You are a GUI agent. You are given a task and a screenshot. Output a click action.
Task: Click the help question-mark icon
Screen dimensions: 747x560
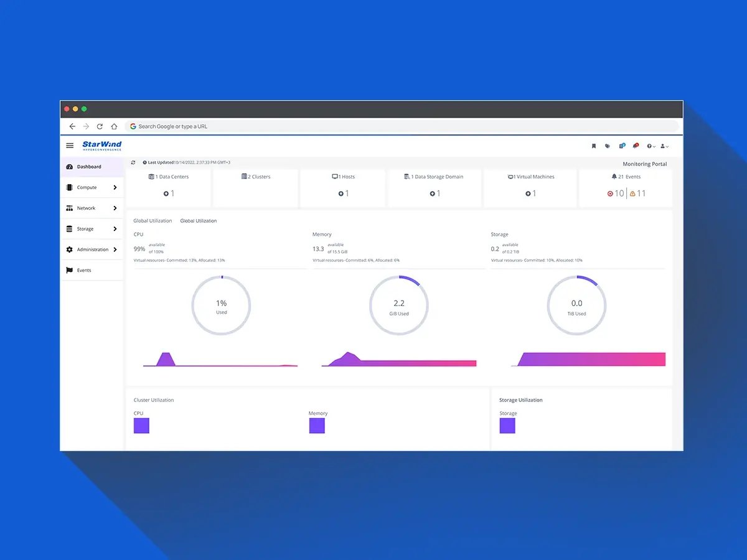pos(649,146)
